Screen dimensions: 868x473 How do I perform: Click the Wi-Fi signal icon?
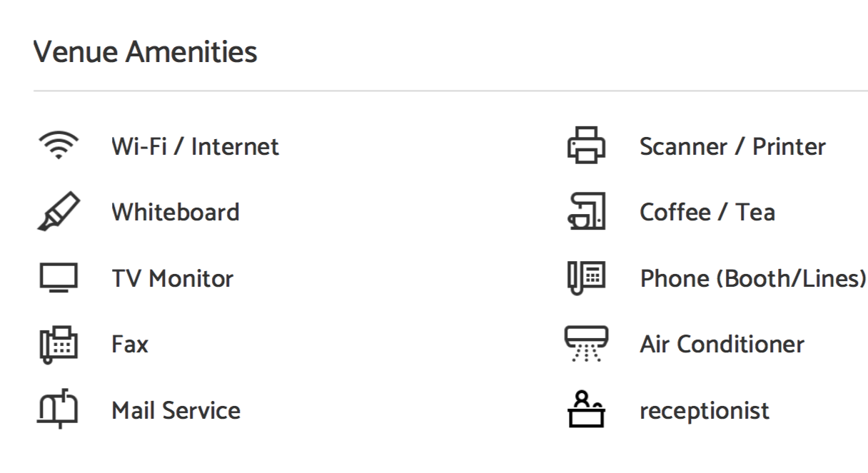58,146
